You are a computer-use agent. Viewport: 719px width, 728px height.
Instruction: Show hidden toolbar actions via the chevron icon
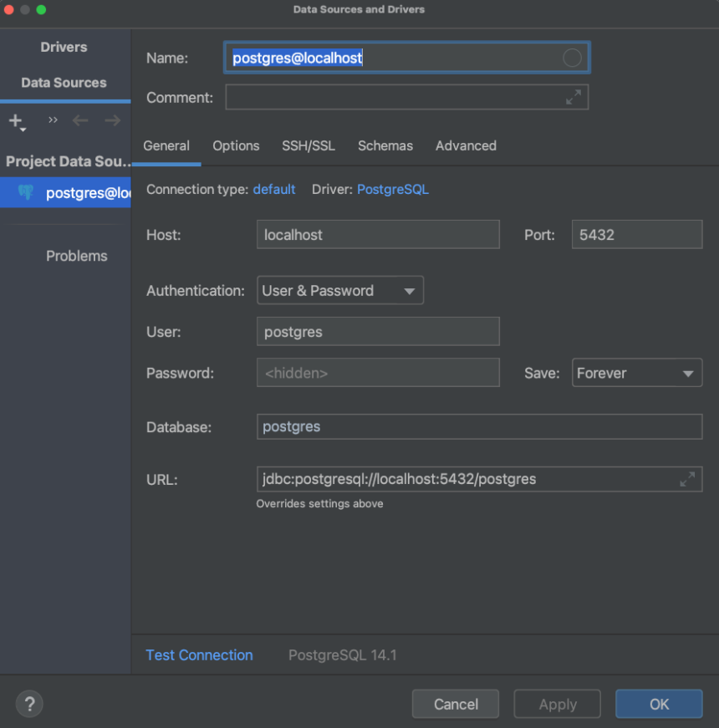point(52,120)
